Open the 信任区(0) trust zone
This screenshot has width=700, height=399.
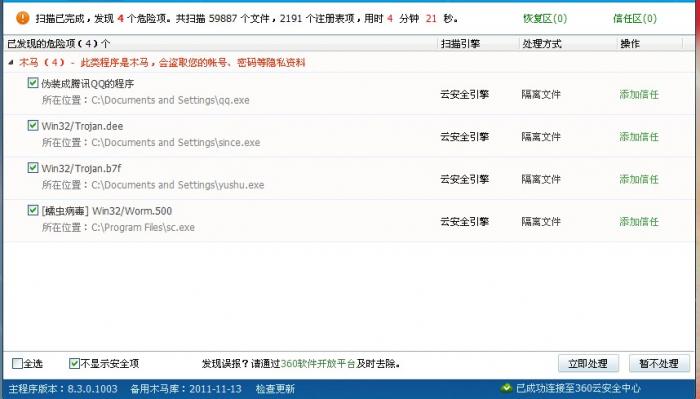point(635,18)
